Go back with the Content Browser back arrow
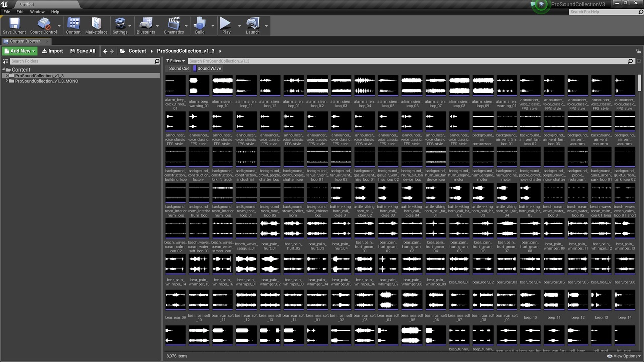 105,51
